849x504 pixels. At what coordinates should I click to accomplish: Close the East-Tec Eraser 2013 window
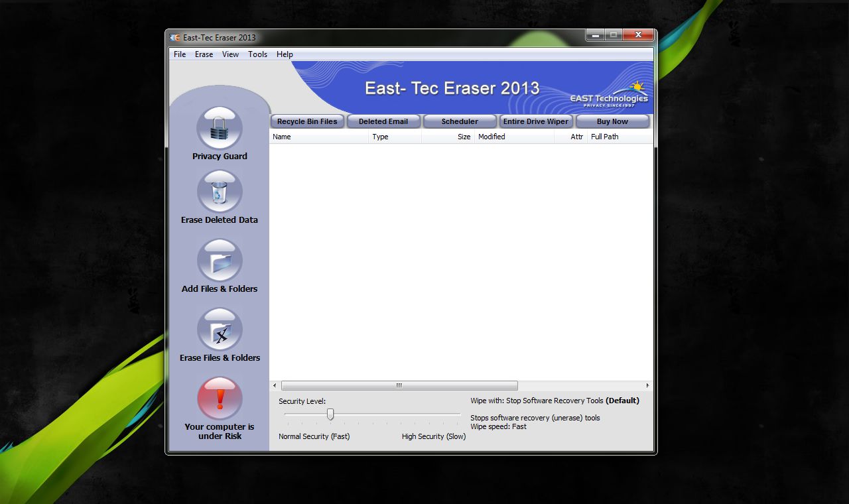click(x=638, y=35)
